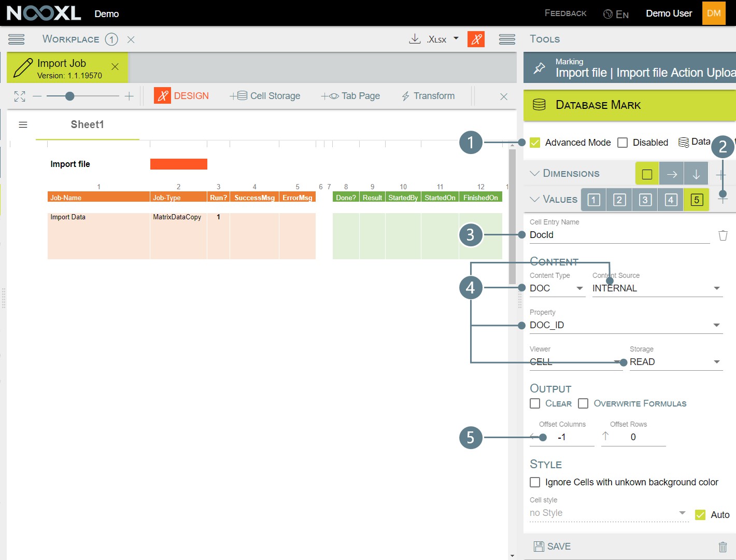
Task: Click the Import Data cell
Action: click(98, 236)
